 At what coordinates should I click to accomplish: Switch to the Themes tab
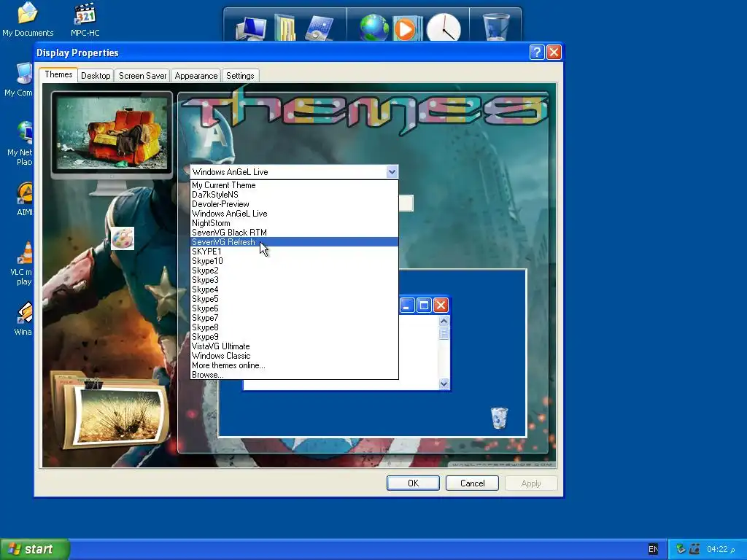(58, 75)
